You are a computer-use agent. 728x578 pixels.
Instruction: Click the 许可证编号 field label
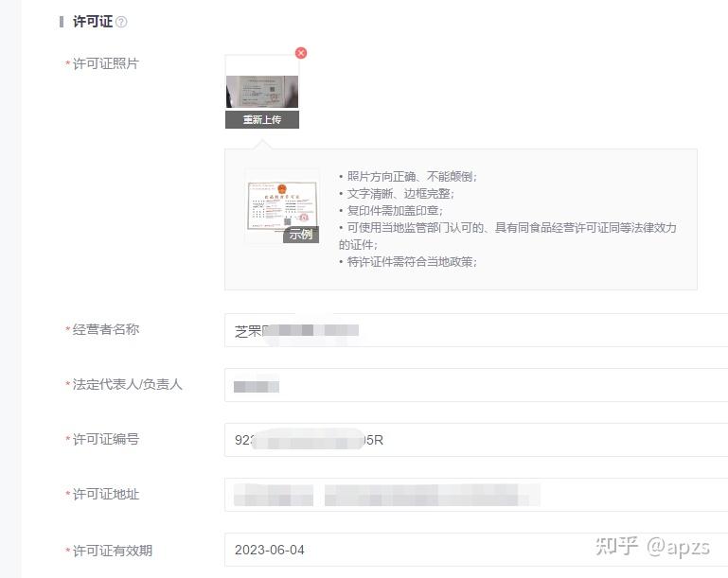point(105,439)
